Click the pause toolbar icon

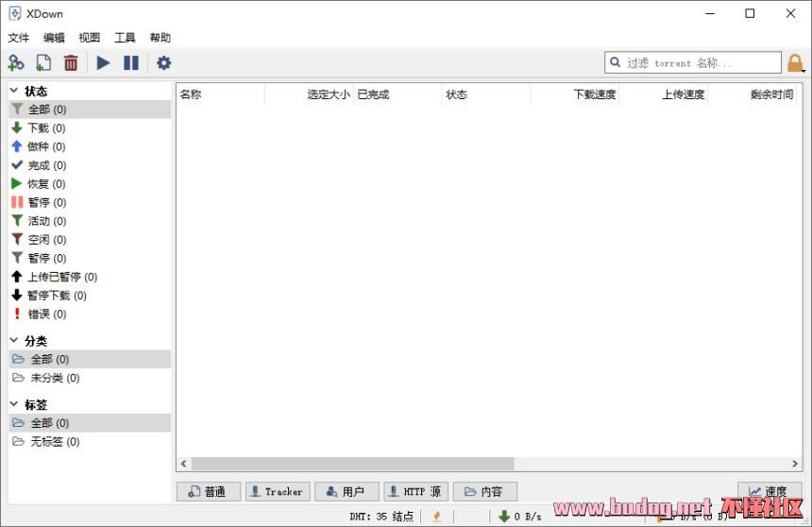pyautogui.click(x=131, y=63)
